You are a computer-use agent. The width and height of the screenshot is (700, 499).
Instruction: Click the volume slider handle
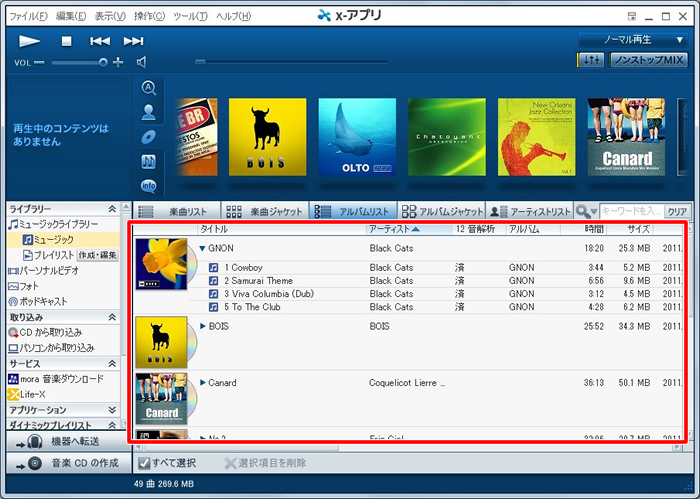103,62
